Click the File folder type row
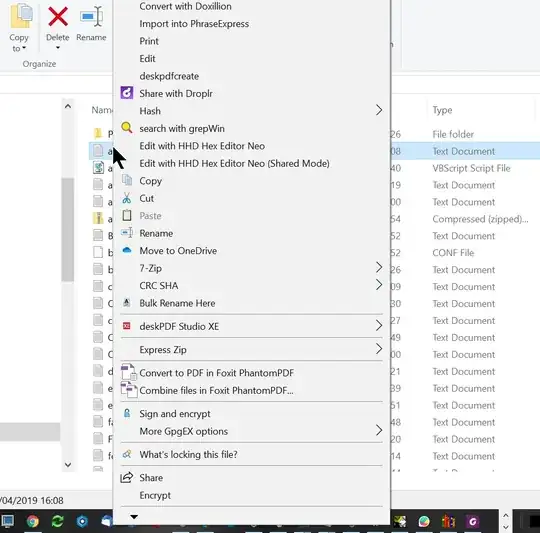540x533 pixels. 453,134
